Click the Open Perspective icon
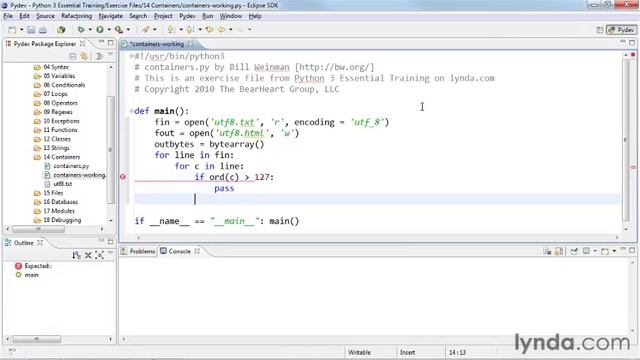This screenshot has height=360, width=640. tap(600, 30)
